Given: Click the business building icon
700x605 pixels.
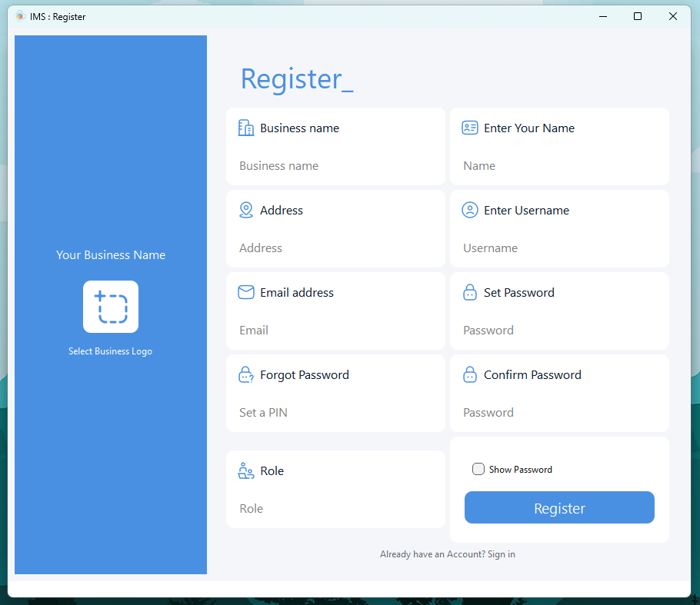Looking at the screenshot, I should tap(246, 128).
